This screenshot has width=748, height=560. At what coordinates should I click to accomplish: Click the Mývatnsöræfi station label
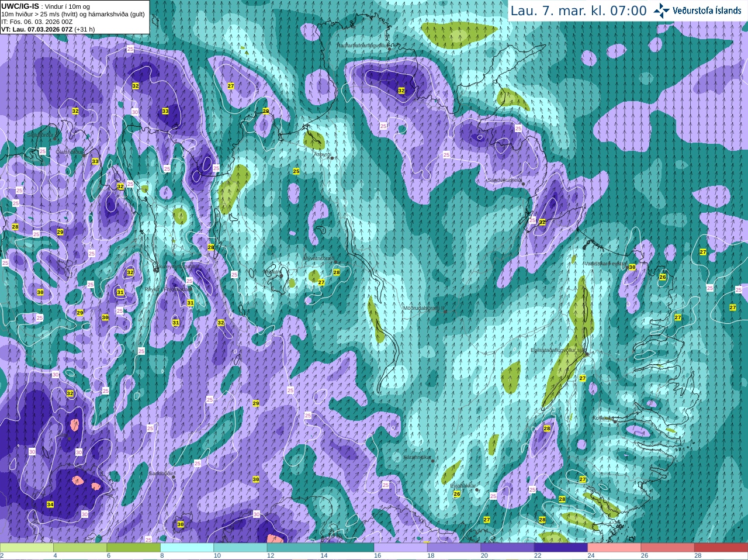click(318, 258)
